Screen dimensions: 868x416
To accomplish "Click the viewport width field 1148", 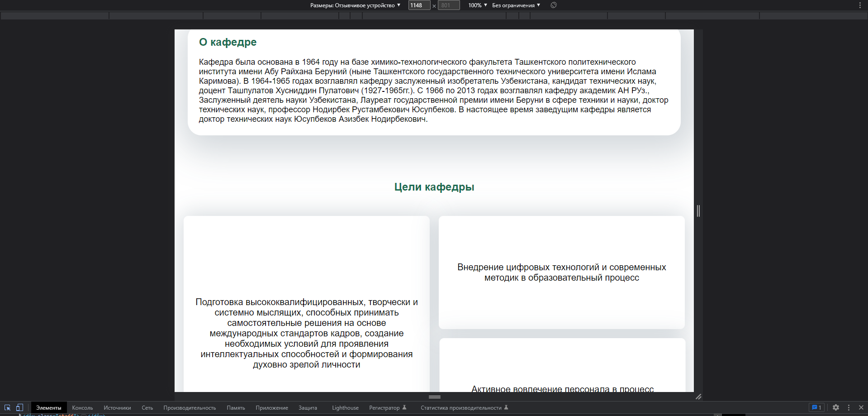I will click(419, 5).
